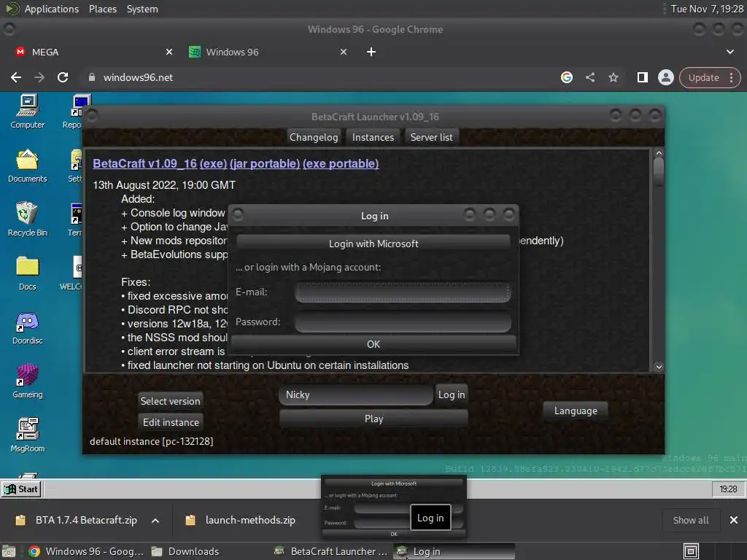This screenshot has width=747, height=560.
Task: Focus the E-mail input field
Action: pyautogui.click(x=403, y=292)
